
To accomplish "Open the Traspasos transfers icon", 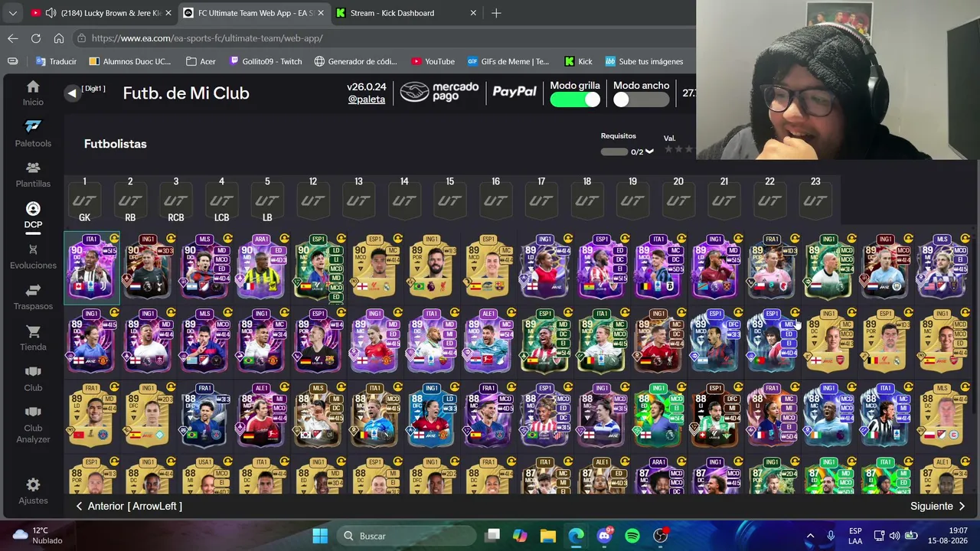I will click(33, 297).
